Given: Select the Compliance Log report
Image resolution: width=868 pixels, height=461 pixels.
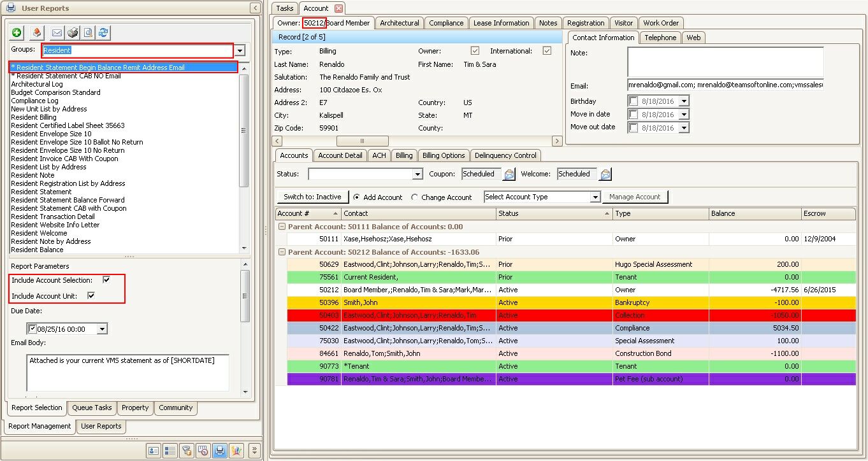Looking at the screenshot, I should (x=34, y=101).
